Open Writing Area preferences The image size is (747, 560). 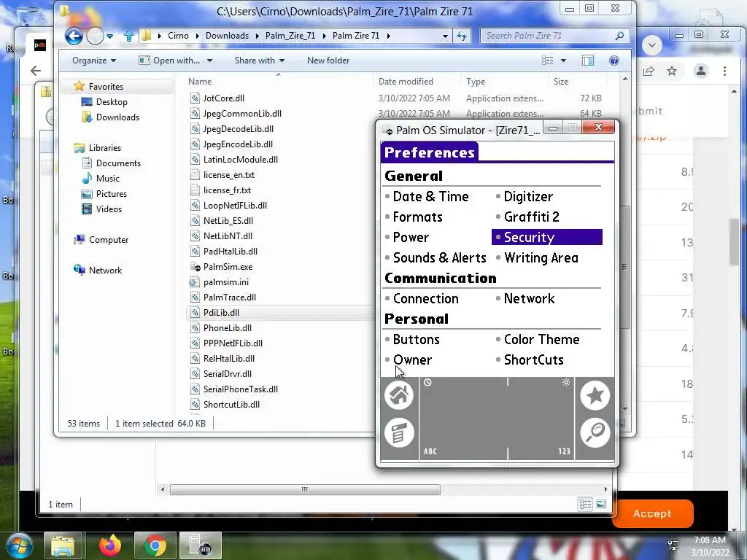[541, 258]
